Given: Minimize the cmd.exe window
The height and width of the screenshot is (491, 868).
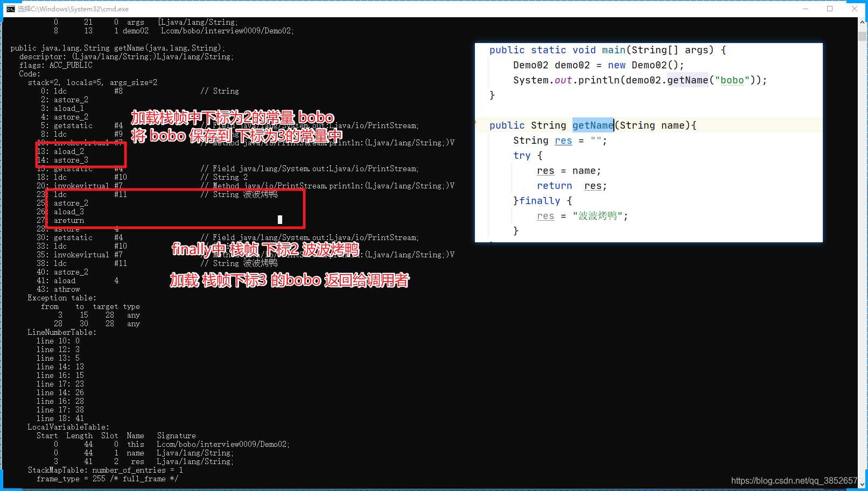Looking at the screenshot, I should [806, 9].
